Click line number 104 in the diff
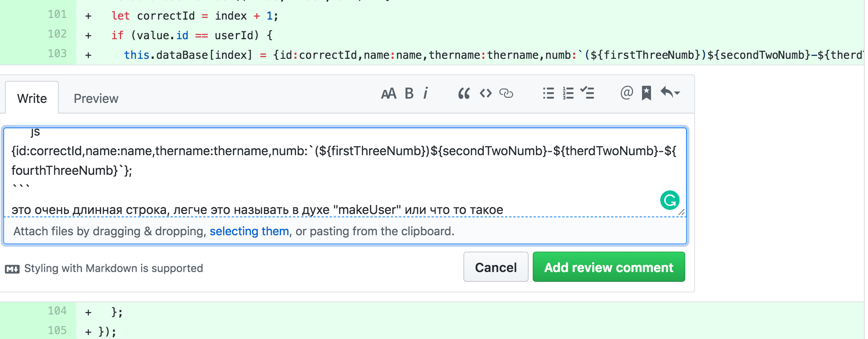Image resolution: width=868 pixels, height=339 pixels. (x=57, y=311)
